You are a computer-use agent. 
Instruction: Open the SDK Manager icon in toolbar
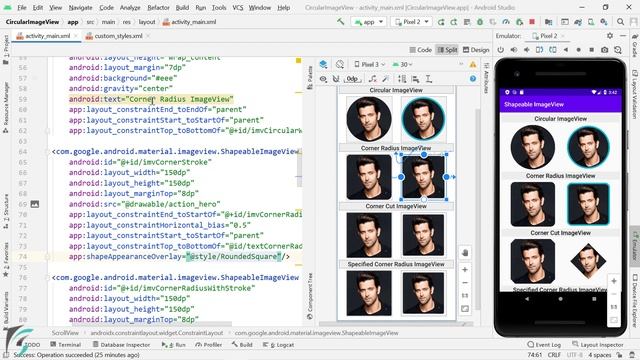[604, 22]
